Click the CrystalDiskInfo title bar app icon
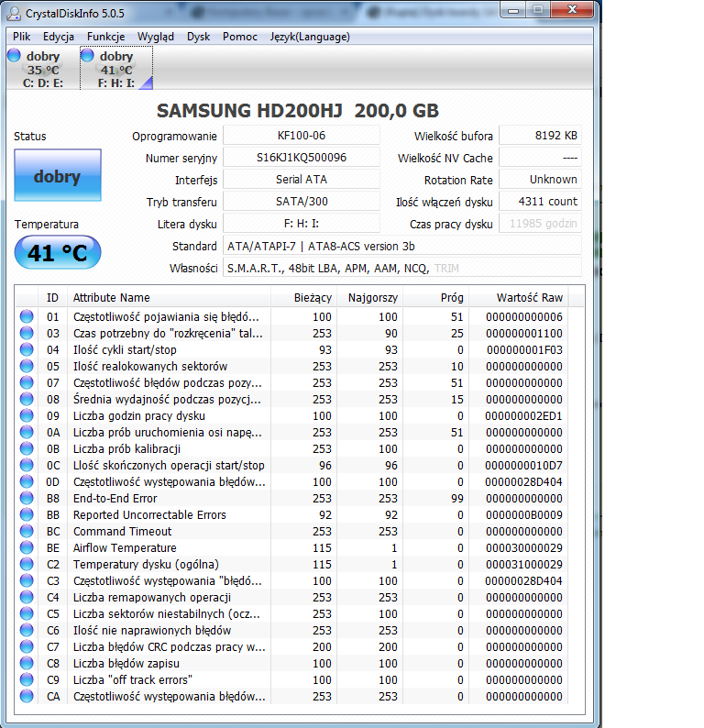Screen dimensions: 704x728 (x=15, y=14)
